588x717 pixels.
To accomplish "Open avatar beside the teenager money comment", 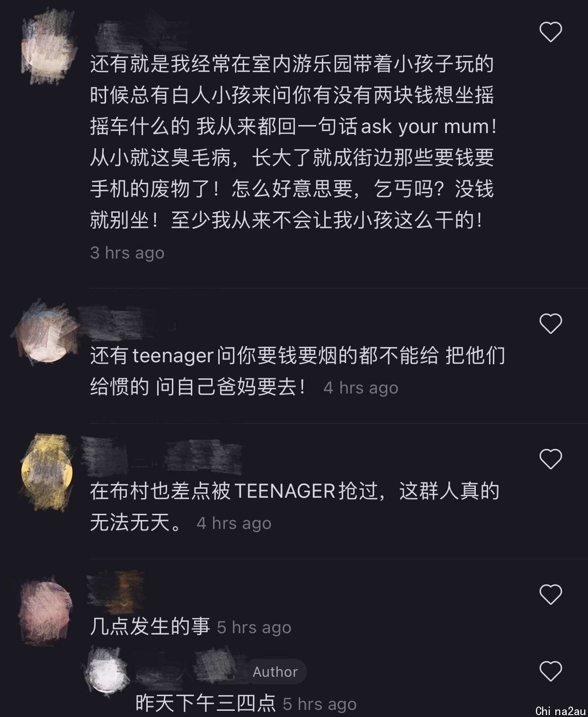I will coord(46,332).
